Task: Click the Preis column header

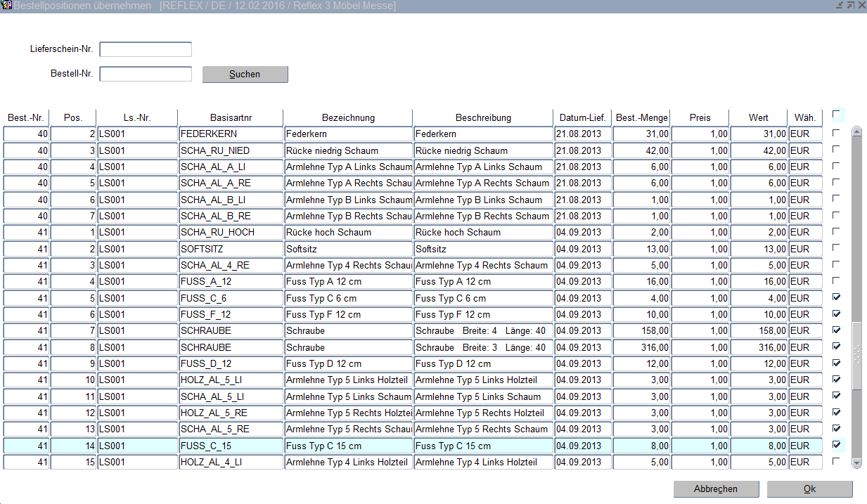Action: click(x=700, y=117)
